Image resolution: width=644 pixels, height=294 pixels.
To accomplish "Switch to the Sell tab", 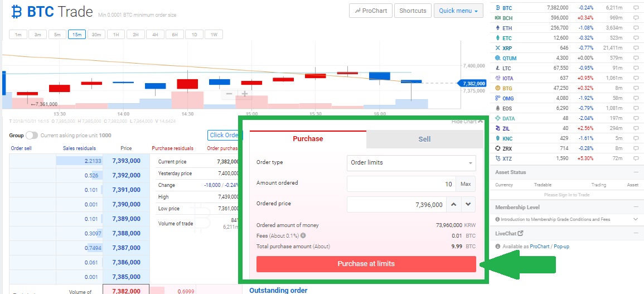I will [424, 139].
